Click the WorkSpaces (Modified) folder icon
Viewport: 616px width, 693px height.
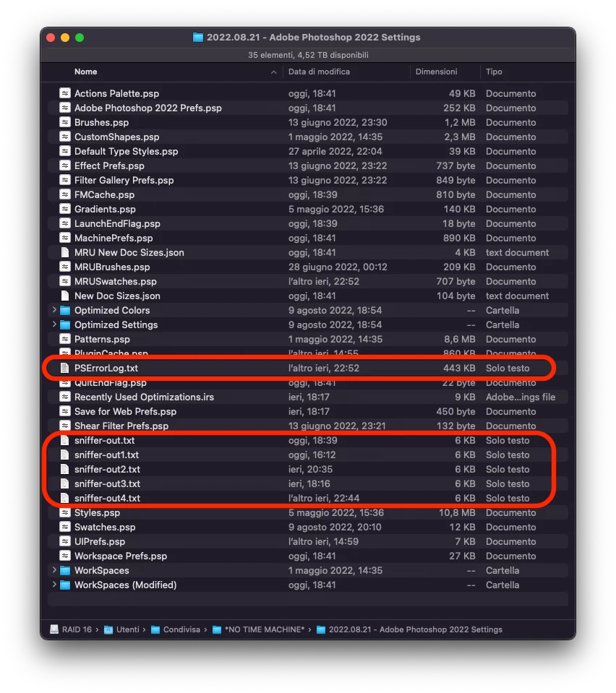pyautogui.click(x=65, y=585)
